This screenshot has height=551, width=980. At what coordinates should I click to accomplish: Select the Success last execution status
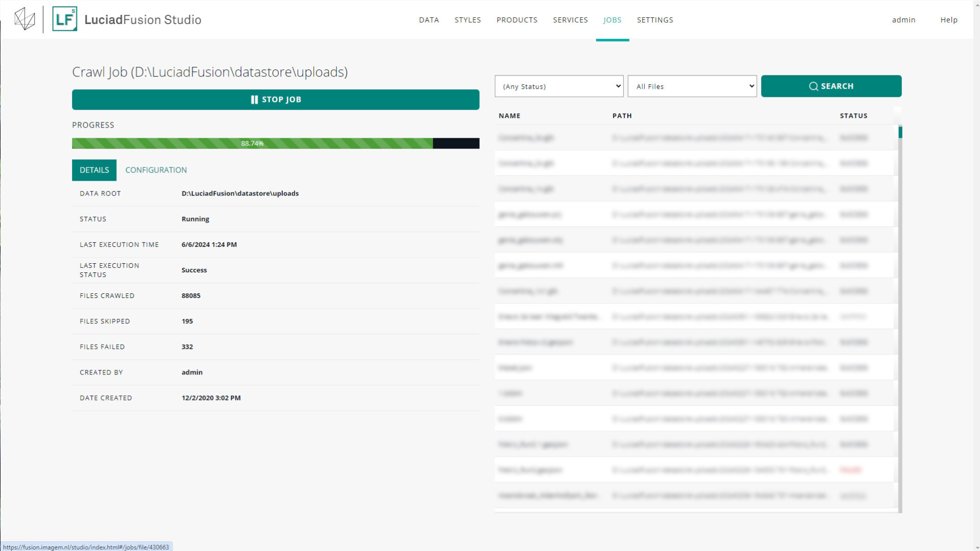[x=194, y=270]
